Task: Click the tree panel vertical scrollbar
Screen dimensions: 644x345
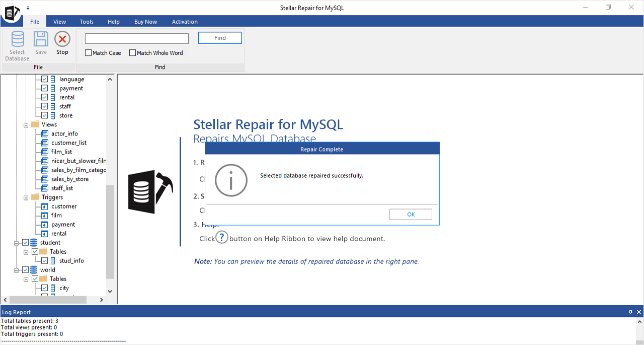Action: click(x=110, y=232)
